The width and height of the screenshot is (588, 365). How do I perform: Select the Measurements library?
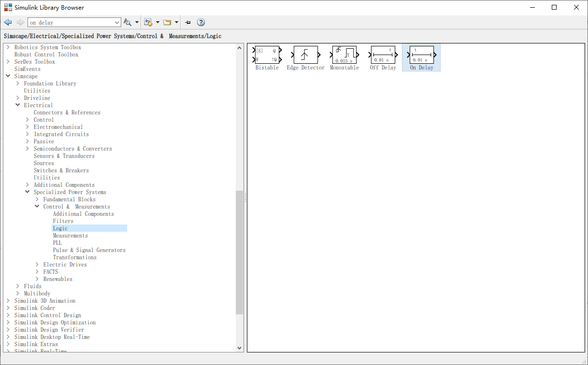click(x=71, y=236)
